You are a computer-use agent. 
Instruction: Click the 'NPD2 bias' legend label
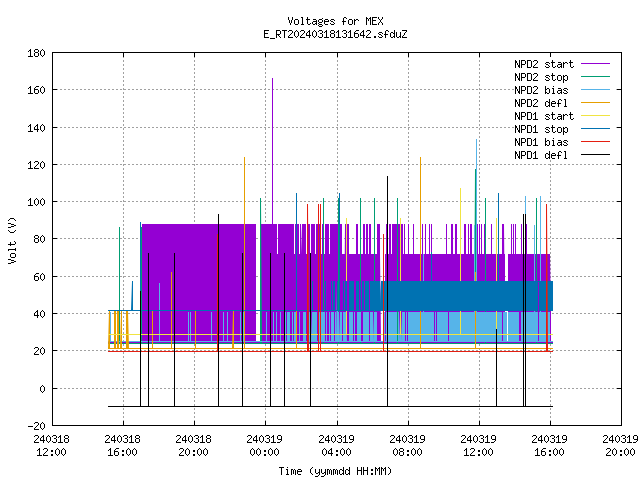(x=541, y=90)
